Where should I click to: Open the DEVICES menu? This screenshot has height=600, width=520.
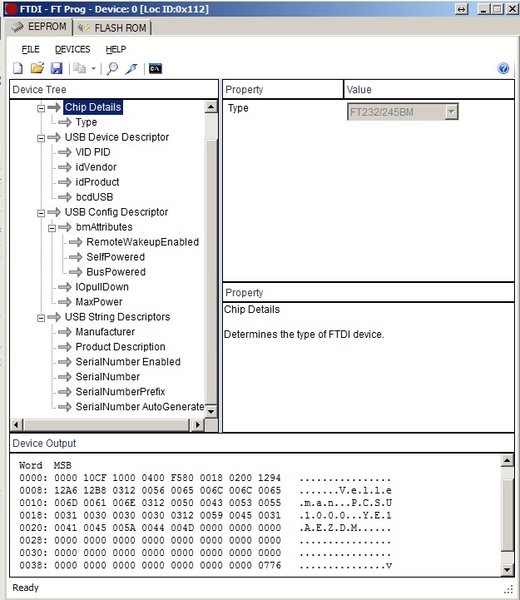pos(72,49)
